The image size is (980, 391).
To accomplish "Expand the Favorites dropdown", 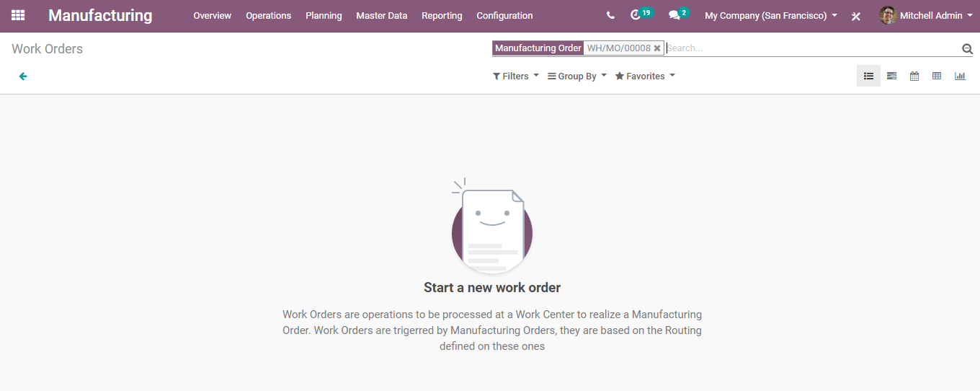I will (645, 76).
